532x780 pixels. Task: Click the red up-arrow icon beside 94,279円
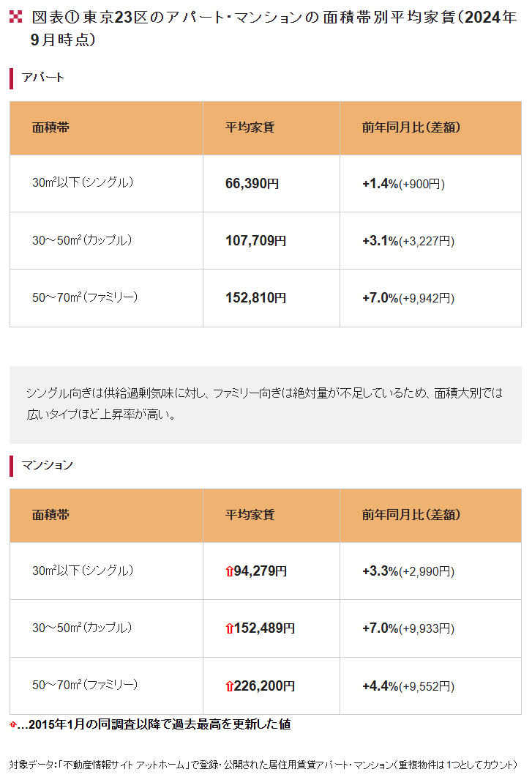click(x=229, y=571)
